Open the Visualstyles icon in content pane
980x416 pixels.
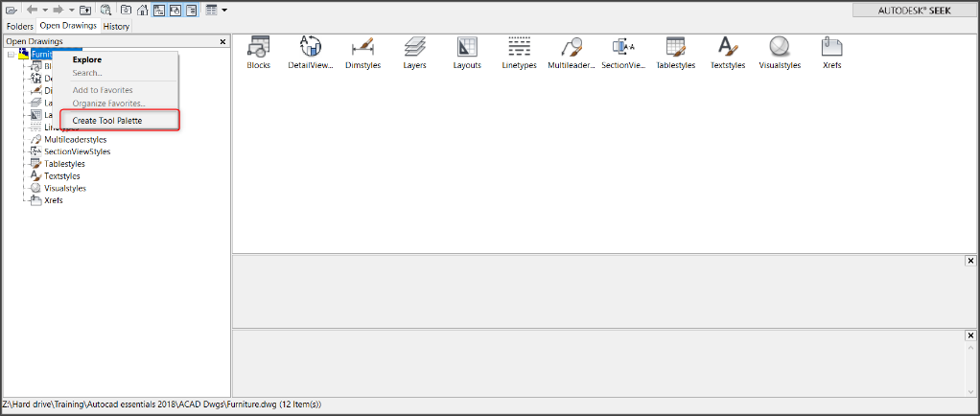pyautogui.click(x=780, y=53)
